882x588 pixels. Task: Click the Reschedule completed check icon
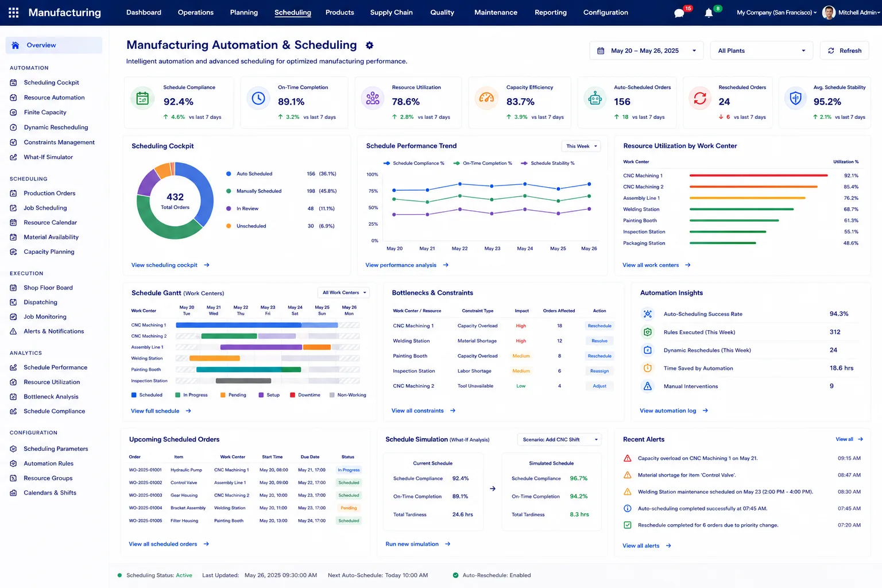tap(628, 525)
